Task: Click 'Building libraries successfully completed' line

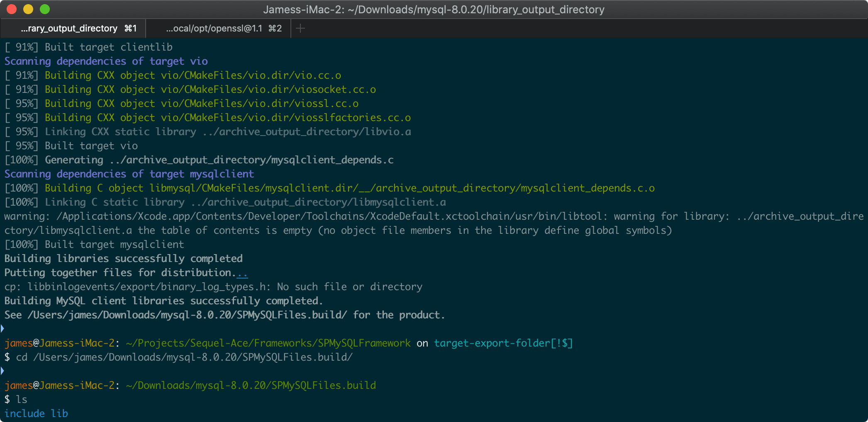Action: click(123, 259)
